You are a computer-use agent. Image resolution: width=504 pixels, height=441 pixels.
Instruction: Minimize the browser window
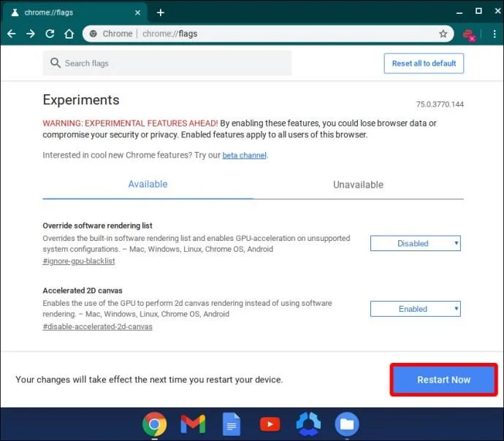(459, 12)
